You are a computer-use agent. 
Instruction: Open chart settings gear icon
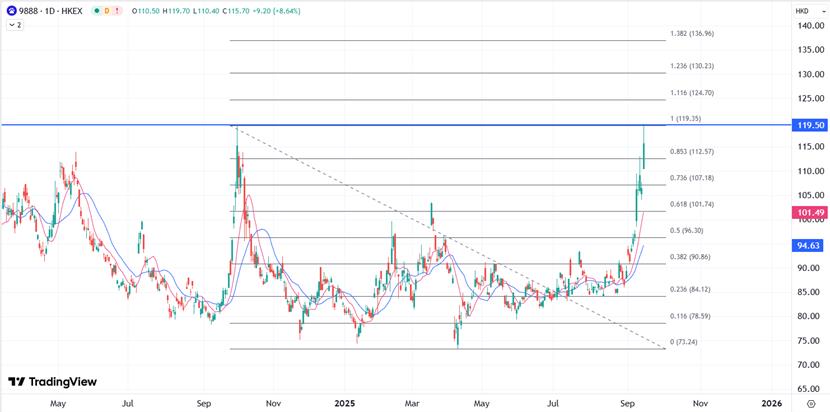tap(810, 403)
